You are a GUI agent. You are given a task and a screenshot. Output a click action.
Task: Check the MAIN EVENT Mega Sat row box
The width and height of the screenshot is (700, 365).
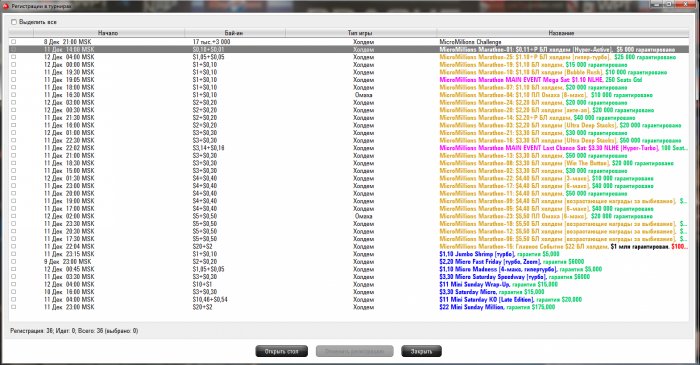point(13,79)
